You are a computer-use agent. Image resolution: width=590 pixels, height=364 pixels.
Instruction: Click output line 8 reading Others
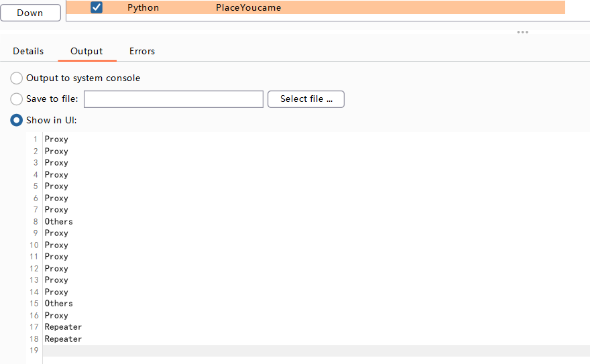(x=59, y=221)
